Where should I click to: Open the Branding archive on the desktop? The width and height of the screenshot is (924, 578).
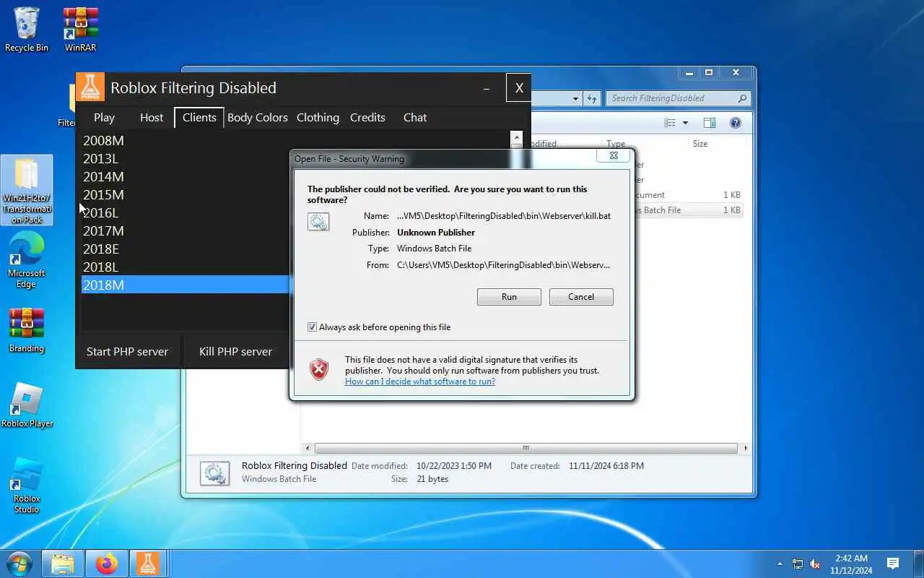(27, 331)
